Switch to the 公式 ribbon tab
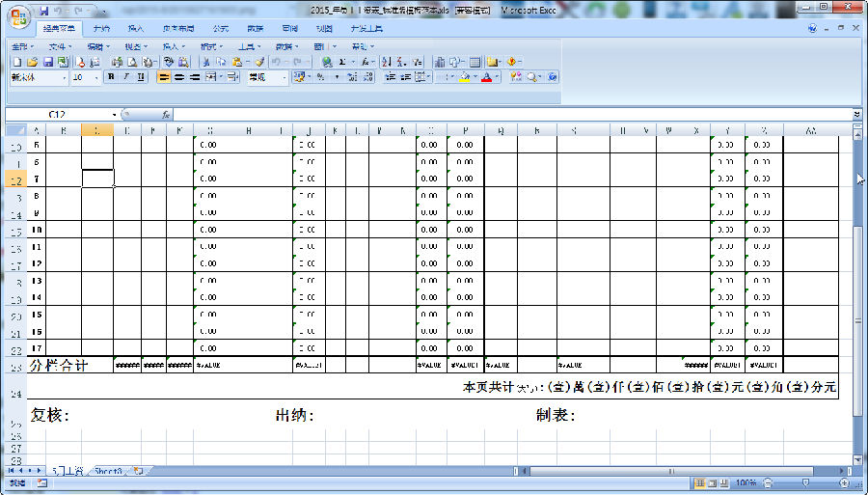The height and width of the screenshot is (495, 868). coord(220,28)
